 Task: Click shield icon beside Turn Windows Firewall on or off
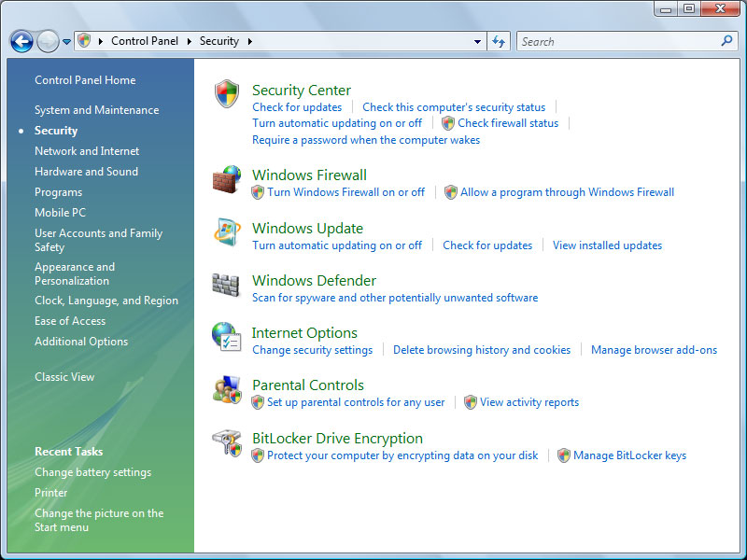[x=258, y=192]
